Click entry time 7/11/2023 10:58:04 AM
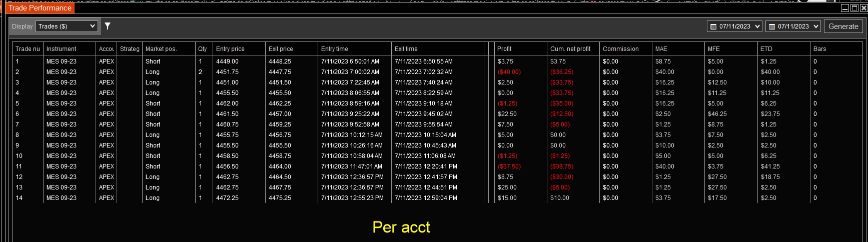 pos(352,156)
